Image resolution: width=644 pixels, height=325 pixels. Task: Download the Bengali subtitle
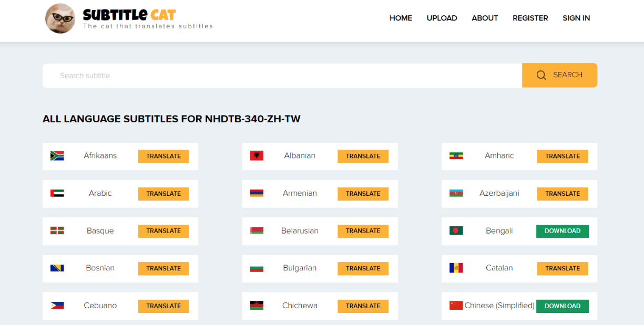(x=563, y=231)
